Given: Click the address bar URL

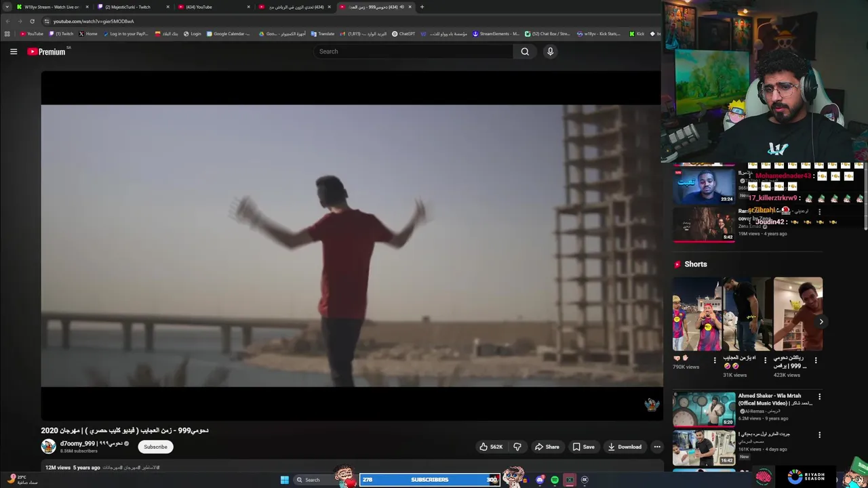Looking at the screenshot, I should tap(94, 21).
